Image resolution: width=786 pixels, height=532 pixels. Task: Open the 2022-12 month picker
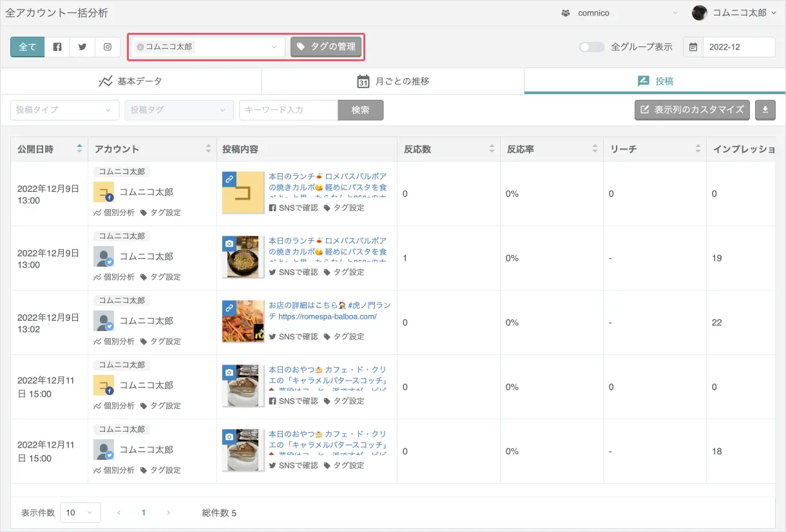pyautogui.click(x=738, y=47)
